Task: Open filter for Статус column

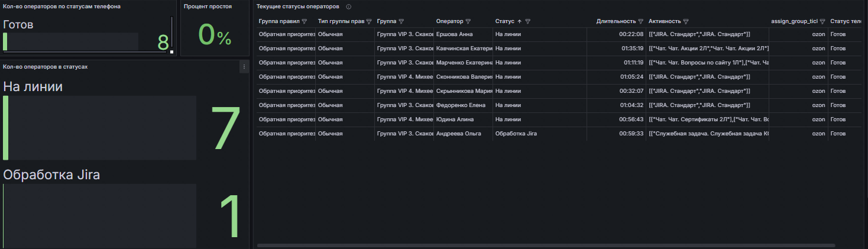Action: [x=528, y=21]
